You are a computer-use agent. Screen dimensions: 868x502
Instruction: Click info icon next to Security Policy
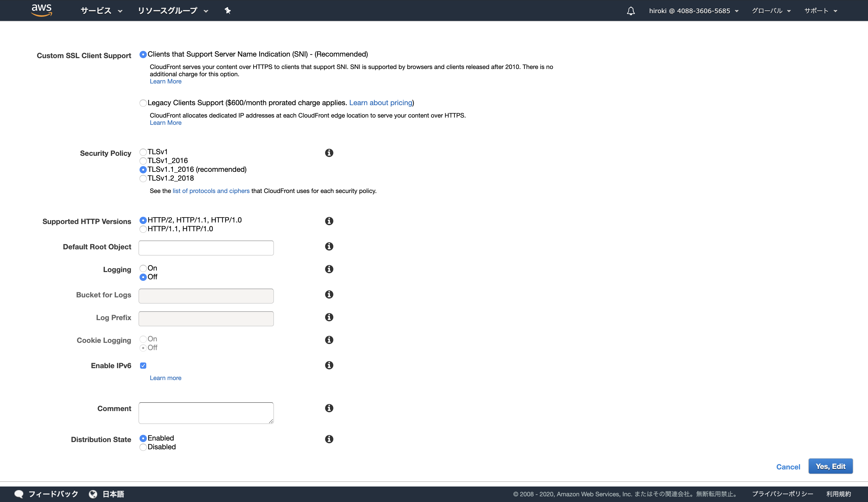pos(329,153)
